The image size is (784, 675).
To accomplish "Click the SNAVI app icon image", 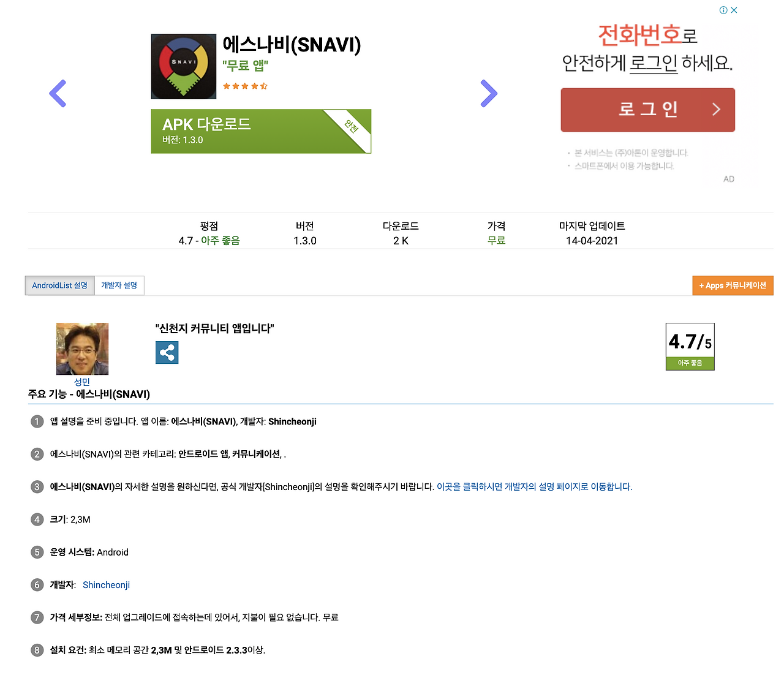I will pos(184,67).
